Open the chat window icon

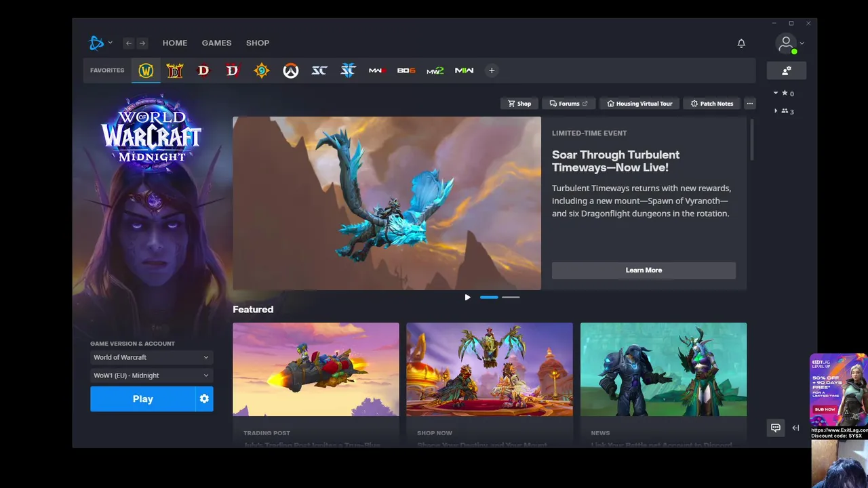click(x=776, y=428)
